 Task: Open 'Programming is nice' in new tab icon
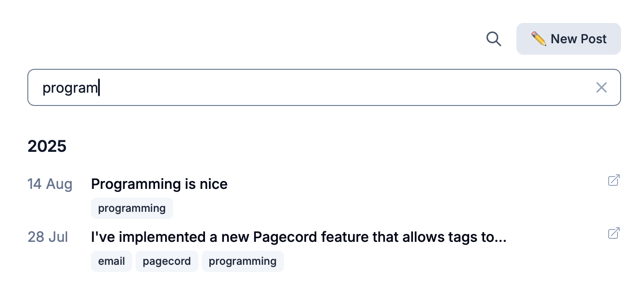coord(614,180)
